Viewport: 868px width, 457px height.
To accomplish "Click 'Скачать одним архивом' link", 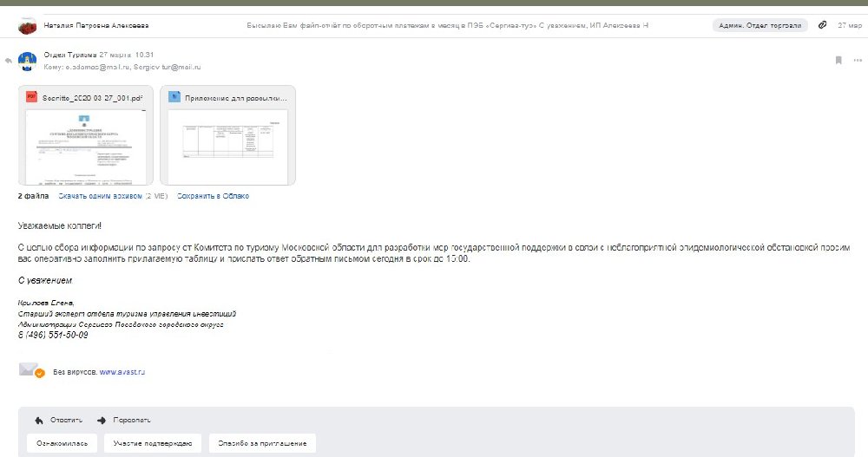I will 100,197.
